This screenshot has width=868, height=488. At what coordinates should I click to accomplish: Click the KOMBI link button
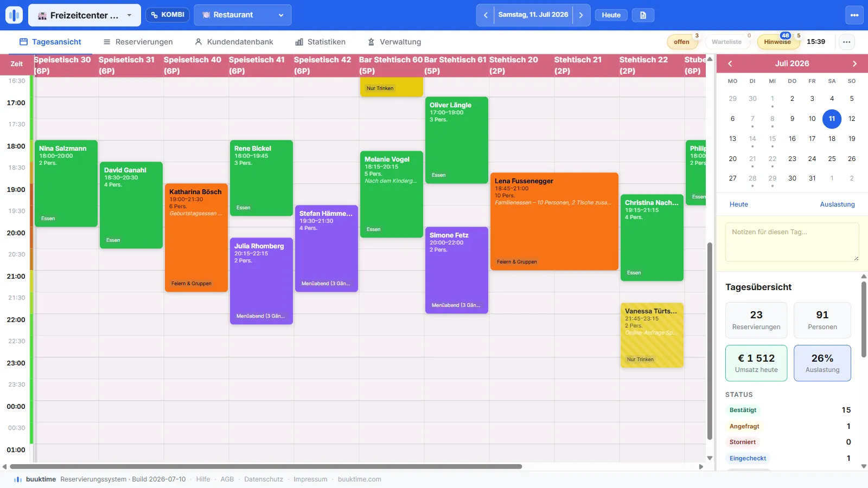tap(168, 15)
